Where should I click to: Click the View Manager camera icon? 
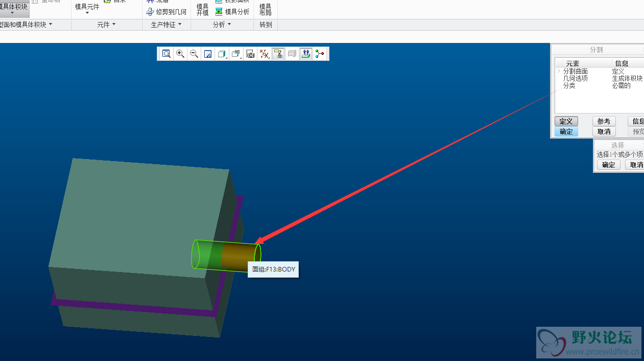(250, 54)
